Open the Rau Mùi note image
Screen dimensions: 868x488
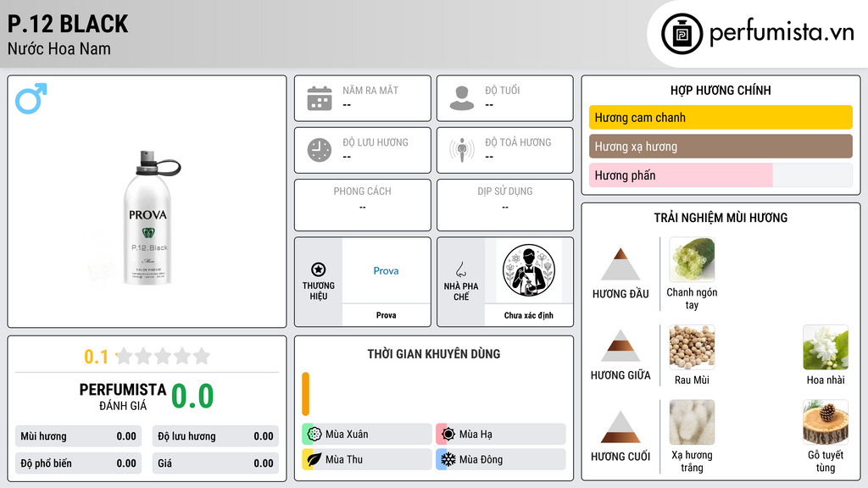(692, 347)
